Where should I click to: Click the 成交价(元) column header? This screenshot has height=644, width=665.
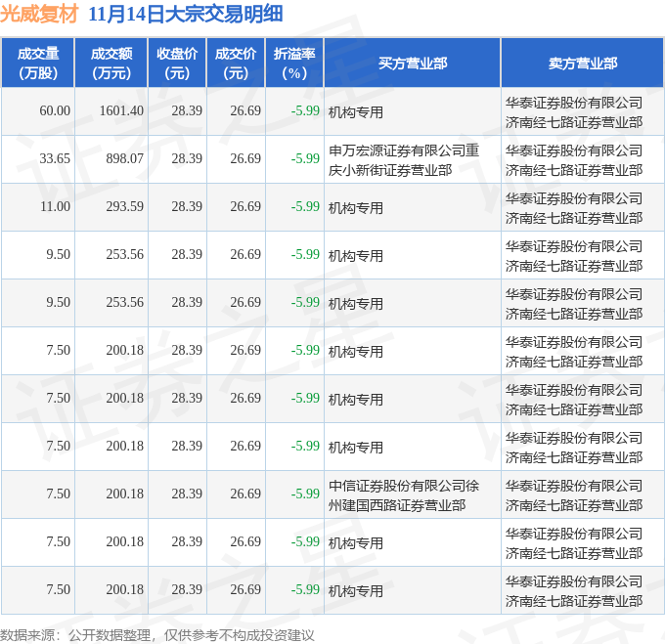click(x=236, y=64)
